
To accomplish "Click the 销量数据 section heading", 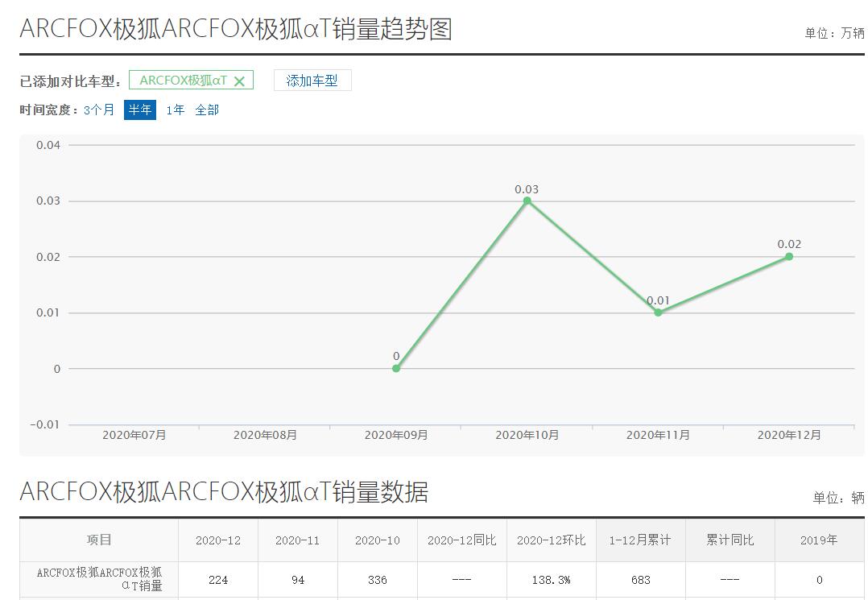I will pyautogui.click(x=224, y=491).
